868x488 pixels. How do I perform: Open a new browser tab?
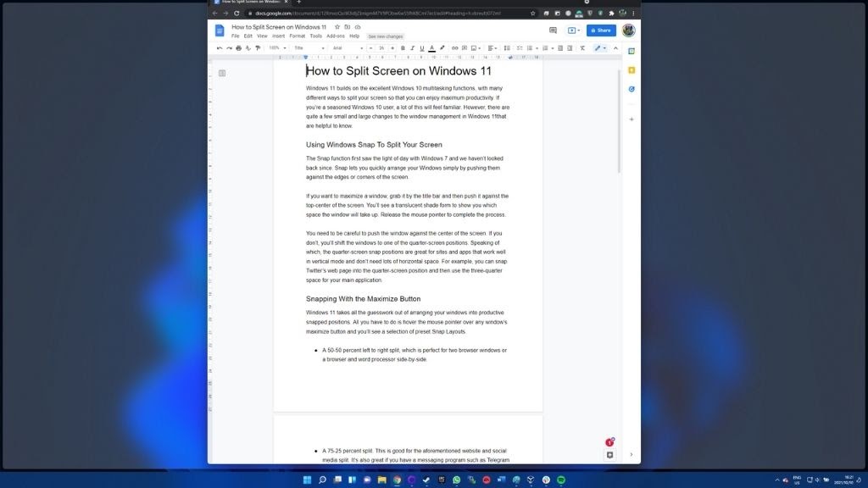(299, 3)
